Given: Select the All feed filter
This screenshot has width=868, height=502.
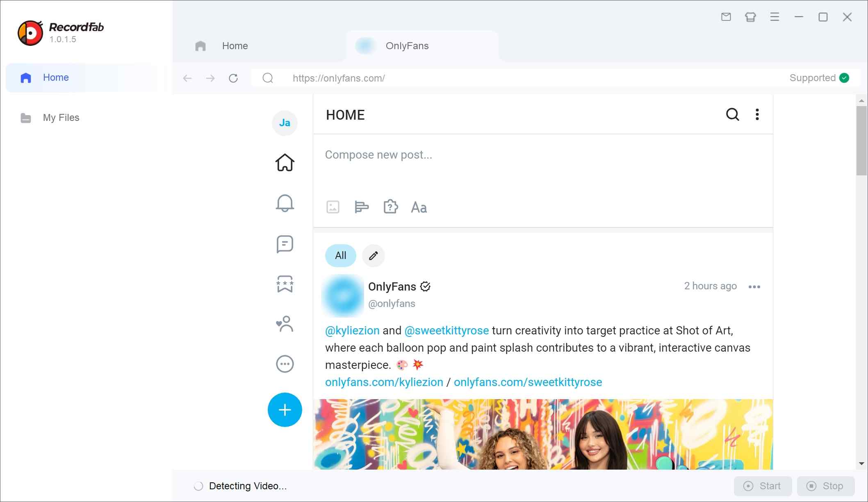Looking at the screenshot, I should tap(340, 255).
